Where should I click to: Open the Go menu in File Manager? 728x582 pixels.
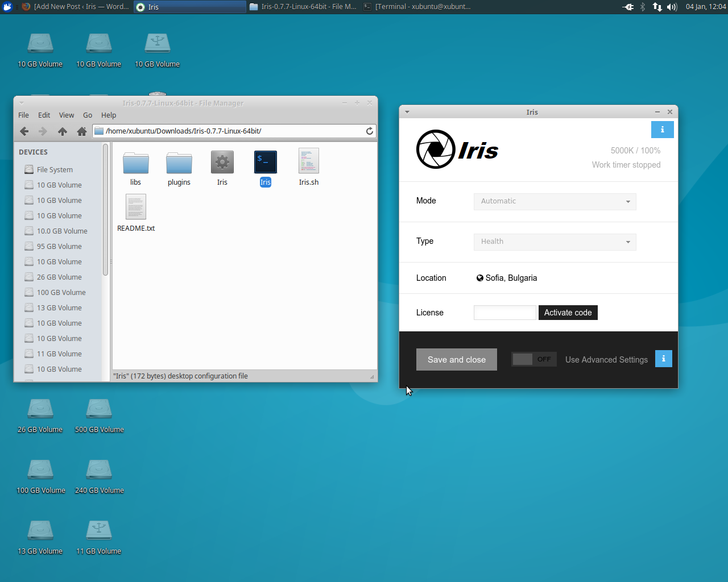(x=88, y=115)
